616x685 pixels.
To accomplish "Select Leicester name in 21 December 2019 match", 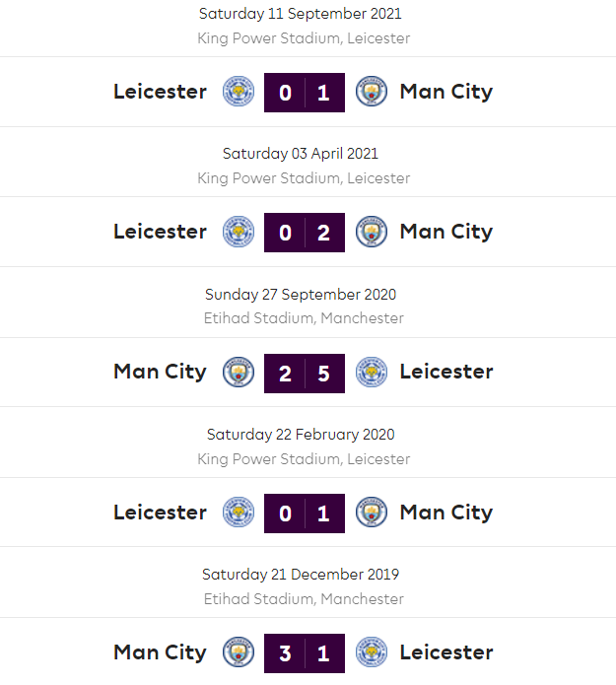I will (446, 652).
